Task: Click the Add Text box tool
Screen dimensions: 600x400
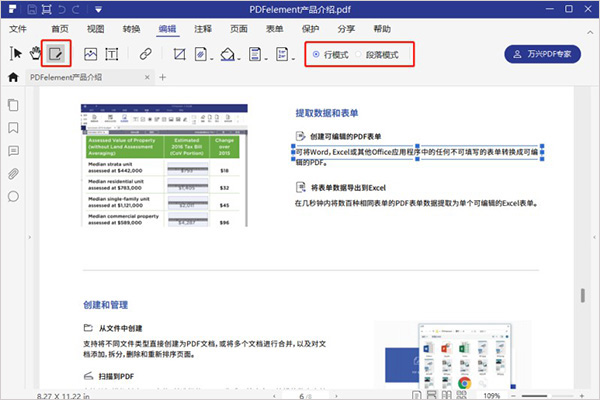Action: click(x=112, y=54)
